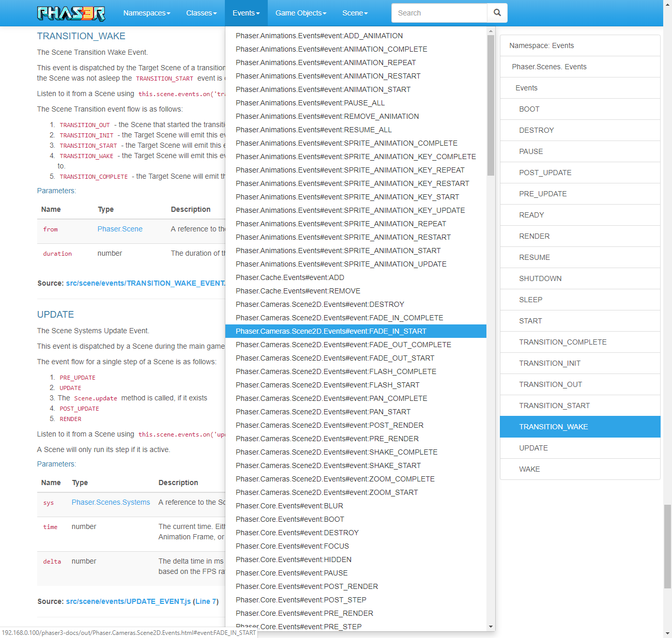Select BOOT in the sidebar
Image resolution: width=672 pixels, height=638 pixels.
tap(529, 109)
